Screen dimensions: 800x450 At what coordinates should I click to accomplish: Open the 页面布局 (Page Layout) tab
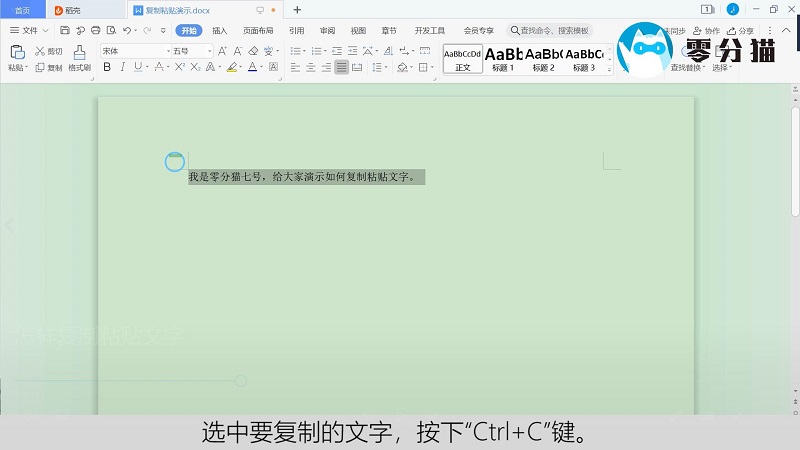[x=258, y=31]
